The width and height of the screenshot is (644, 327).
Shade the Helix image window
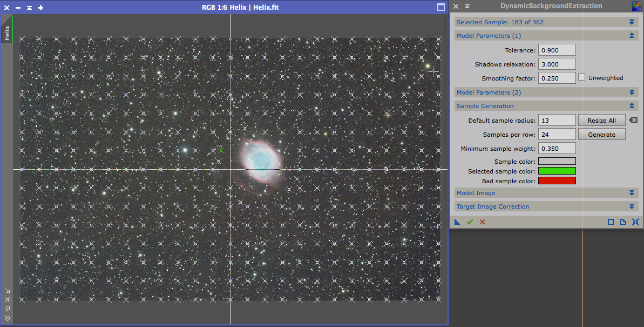(29, 8)
